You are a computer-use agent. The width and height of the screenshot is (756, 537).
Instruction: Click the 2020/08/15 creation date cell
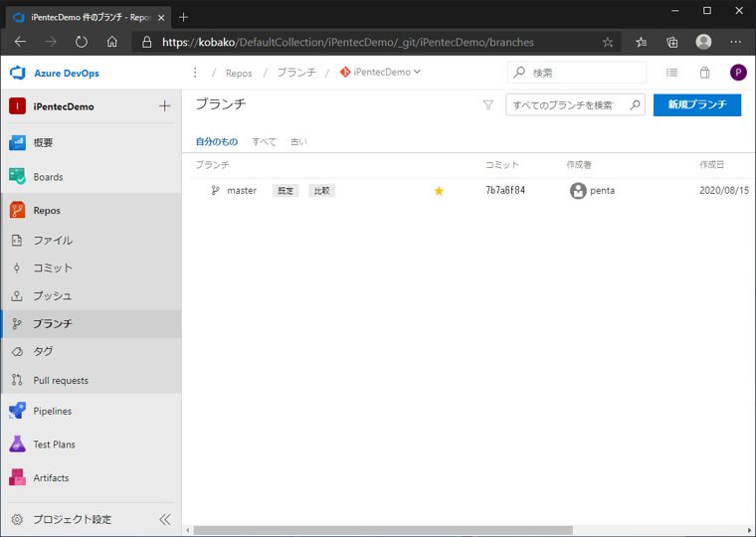click(724, 190)
